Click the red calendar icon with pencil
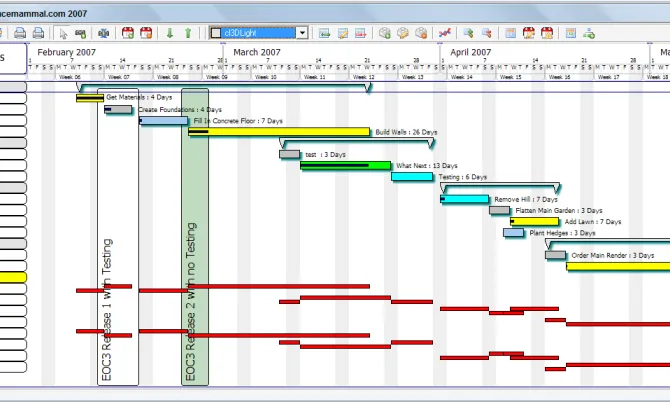Image resolution: width=670 pixels, height=402 pixels. click(529, 33)
